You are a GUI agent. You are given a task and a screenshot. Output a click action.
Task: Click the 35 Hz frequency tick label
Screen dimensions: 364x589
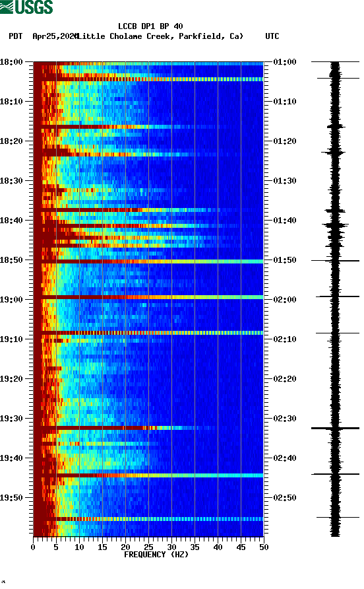point(195,547)
